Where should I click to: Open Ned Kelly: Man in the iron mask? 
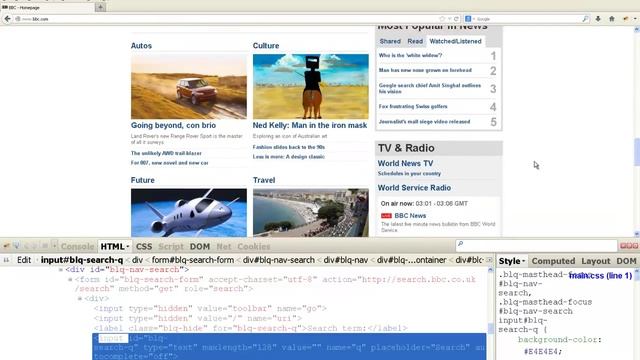point(310,125)
